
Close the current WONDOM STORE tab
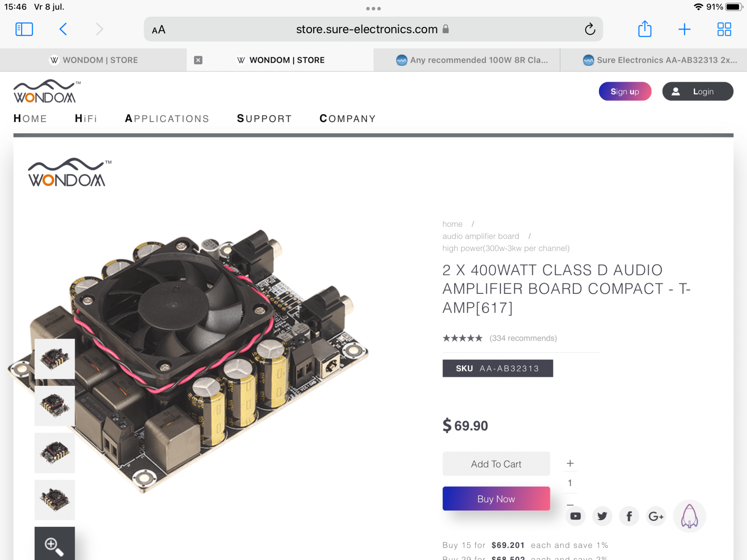198,60
